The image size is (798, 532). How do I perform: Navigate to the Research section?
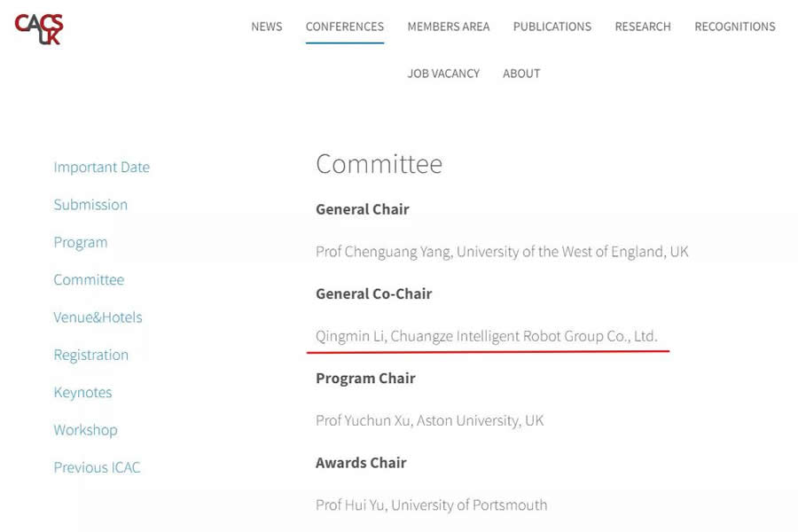coord(642,27)
